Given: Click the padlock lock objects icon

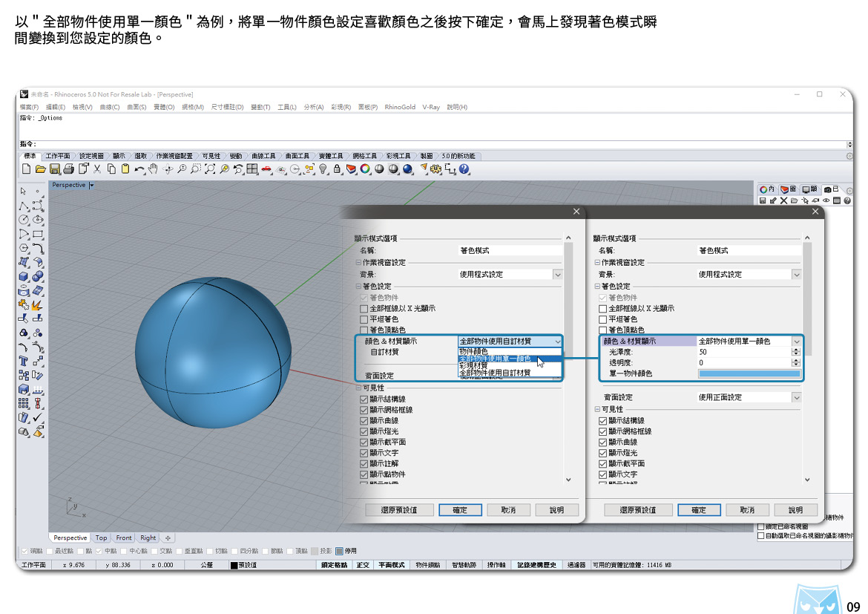Looking at the screenshot, I should pyautogui.click(x=337, y=169).
